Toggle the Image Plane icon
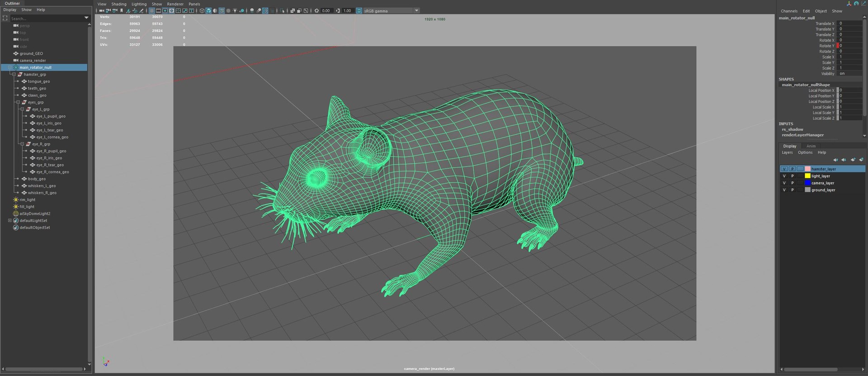Image resolution: width=868 pixels, height=376 pixels. 128,10
